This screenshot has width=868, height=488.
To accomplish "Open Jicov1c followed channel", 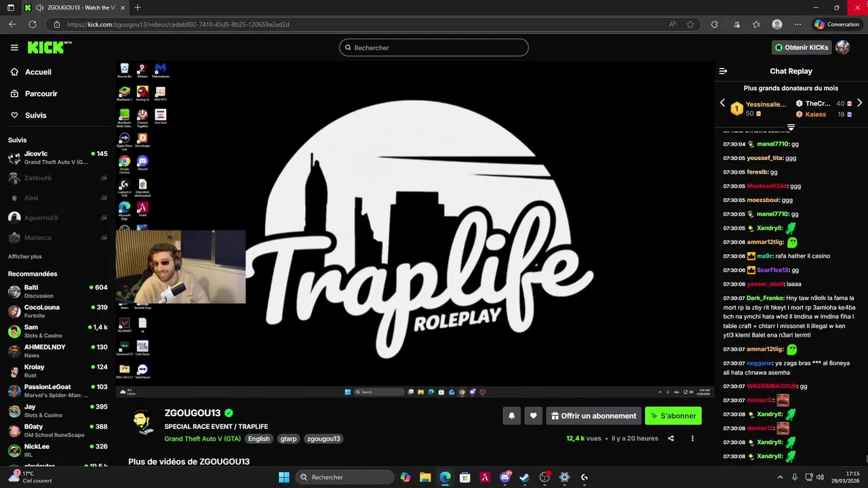I will 58,158.
